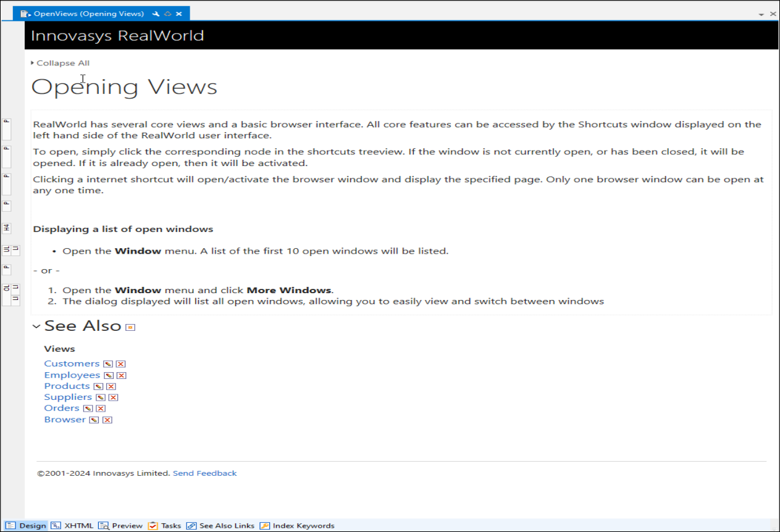Click the orange icon beside See Also heading
The image size is (780, 532).
point(130,327)
